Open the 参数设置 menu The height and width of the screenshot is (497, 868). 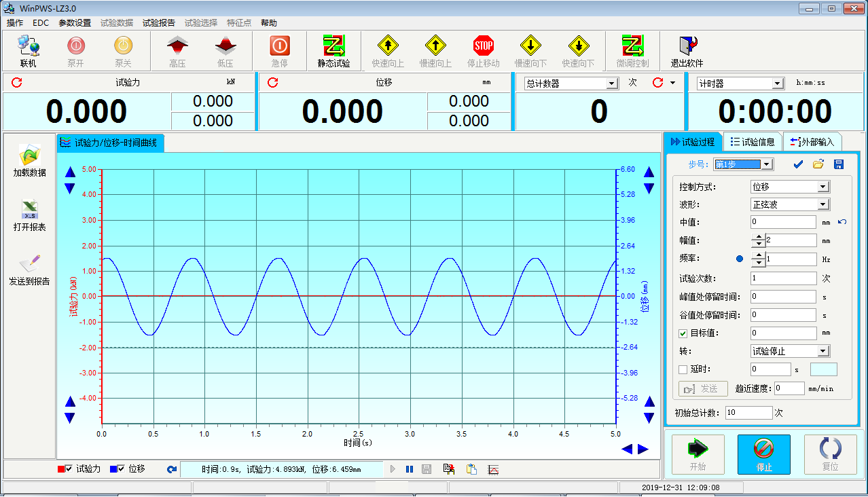tap(74, 22)
